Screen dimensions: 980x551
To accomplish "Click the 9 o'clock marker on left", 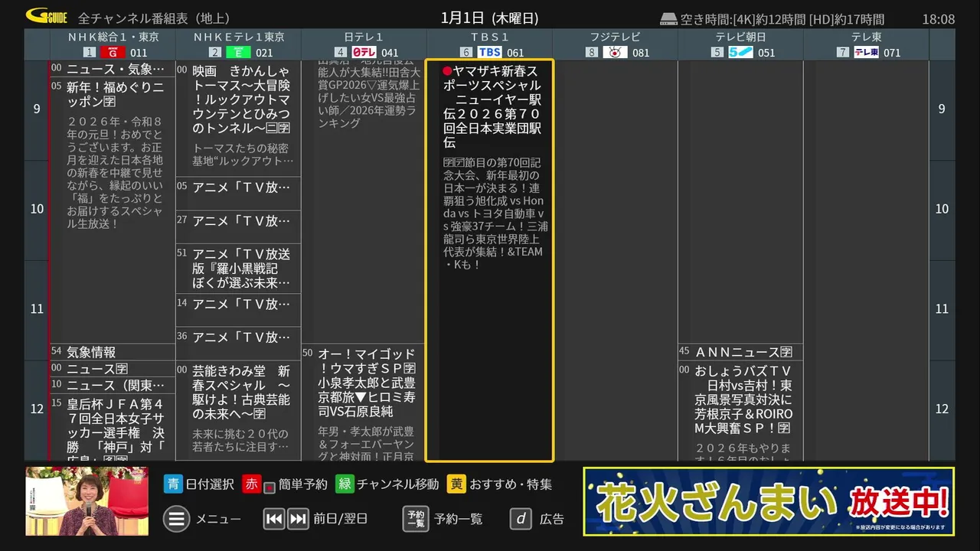I will pyautogui.click(x=37, y=109).
